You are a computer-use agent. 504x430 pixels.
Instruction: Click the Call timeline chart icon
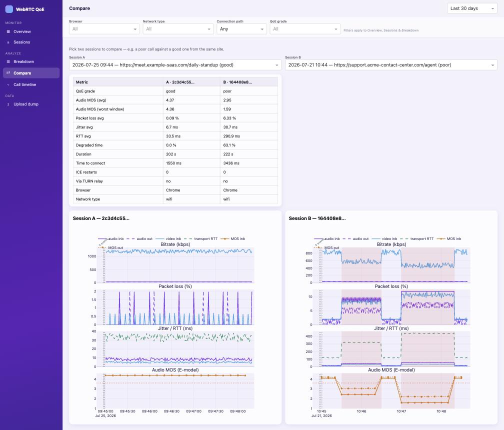8,84
